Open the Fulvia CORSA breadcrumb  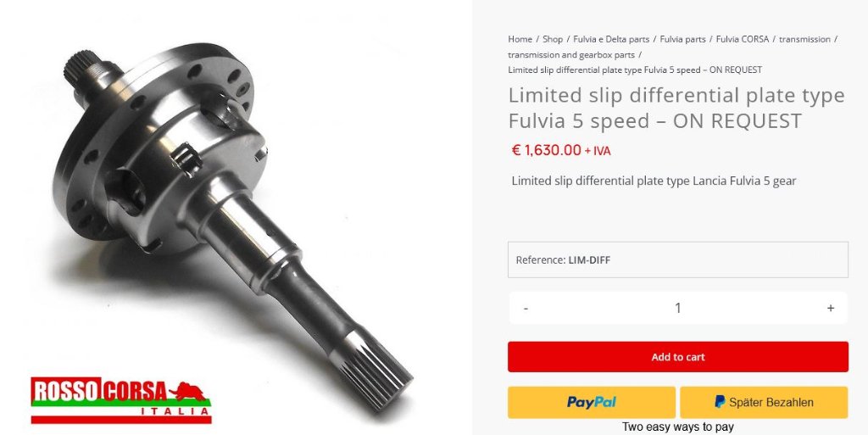(743, 39)
